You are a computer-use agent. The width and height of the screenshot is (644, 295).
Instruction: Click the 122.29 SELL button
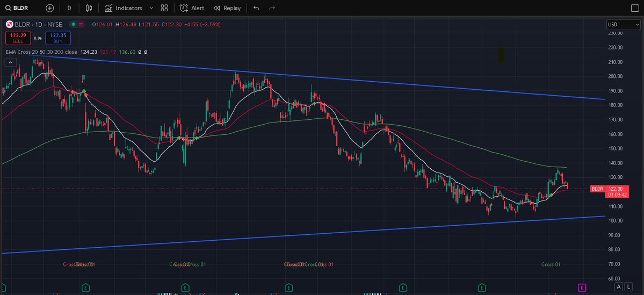coord(18,38)
